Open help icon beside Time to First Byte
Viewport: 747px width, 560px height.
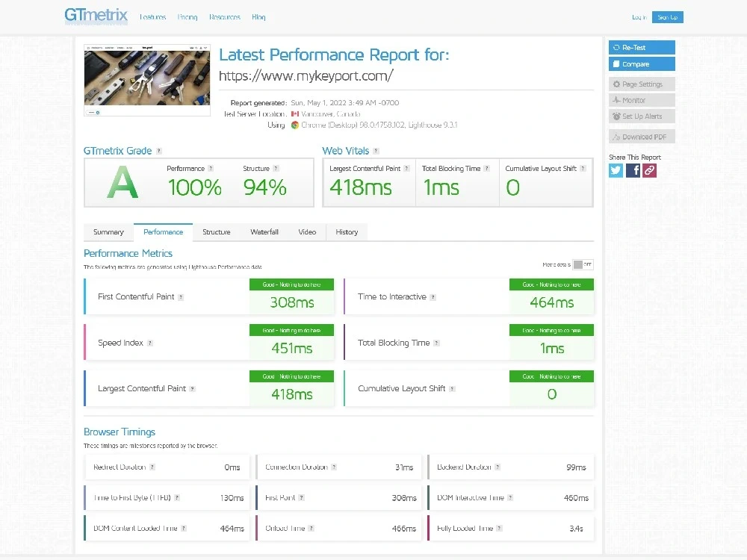tap(177, 497)
